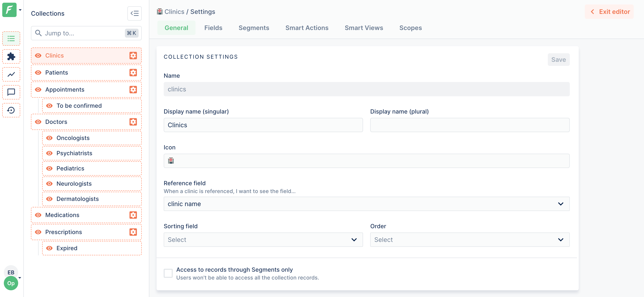Collapse the Collections panel with the sidebar icon
The width and height of the screenshot is (644, 297).
[134, 13]
